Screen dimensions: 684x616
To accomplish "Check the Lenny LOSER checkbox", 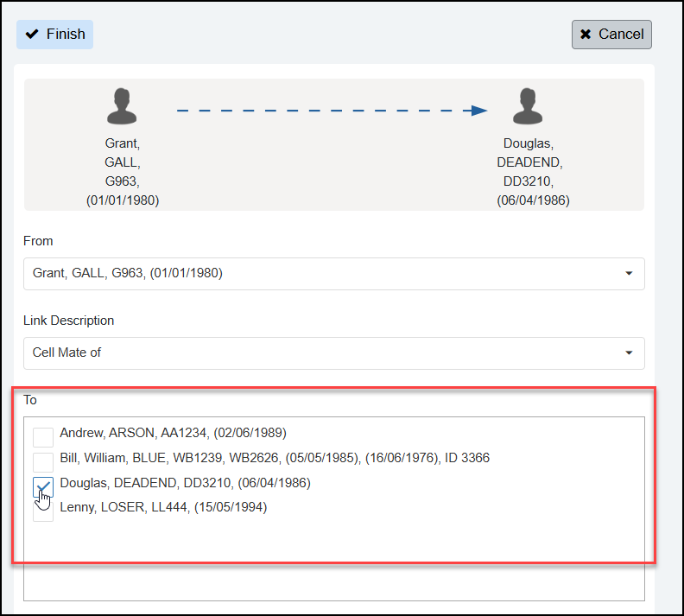I will [43, 511].
